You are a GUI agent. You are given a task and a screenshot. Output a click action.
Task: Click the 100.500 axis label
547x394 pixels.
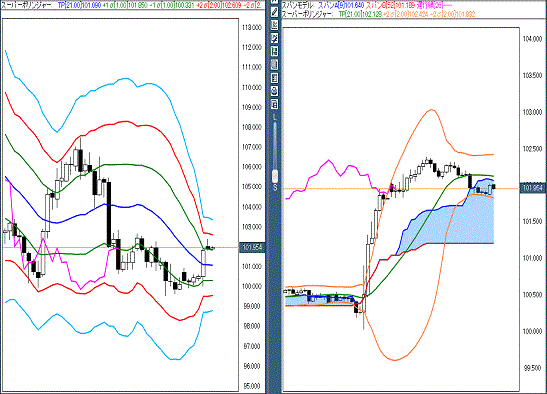point(533,295)
